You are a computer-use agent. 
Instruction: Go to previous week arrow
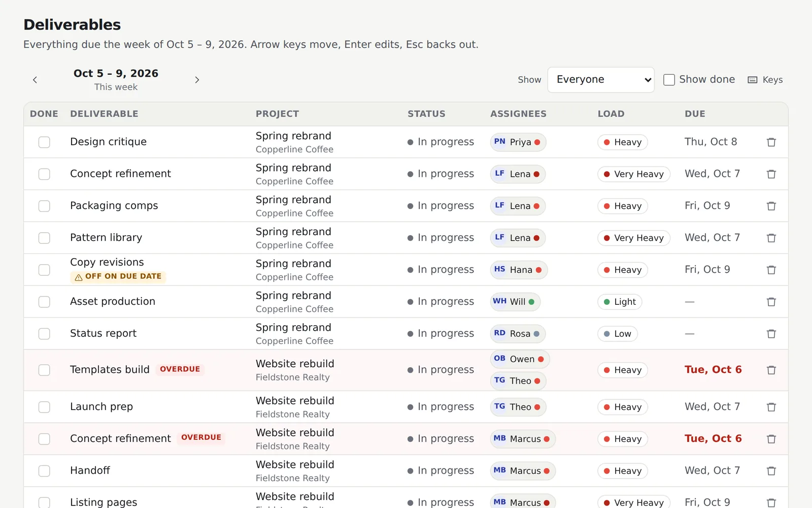tap(35, 80)
